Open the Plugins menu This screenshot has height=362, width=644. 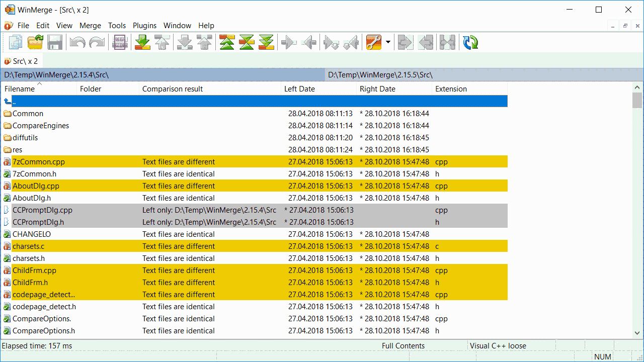click(144, 25)
